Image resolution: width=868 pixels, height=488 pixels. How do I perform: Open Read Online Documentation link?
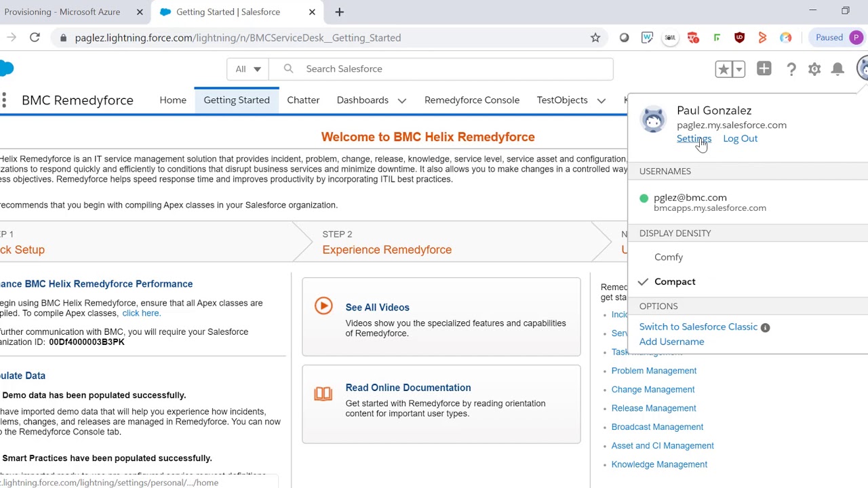[408, 388]
